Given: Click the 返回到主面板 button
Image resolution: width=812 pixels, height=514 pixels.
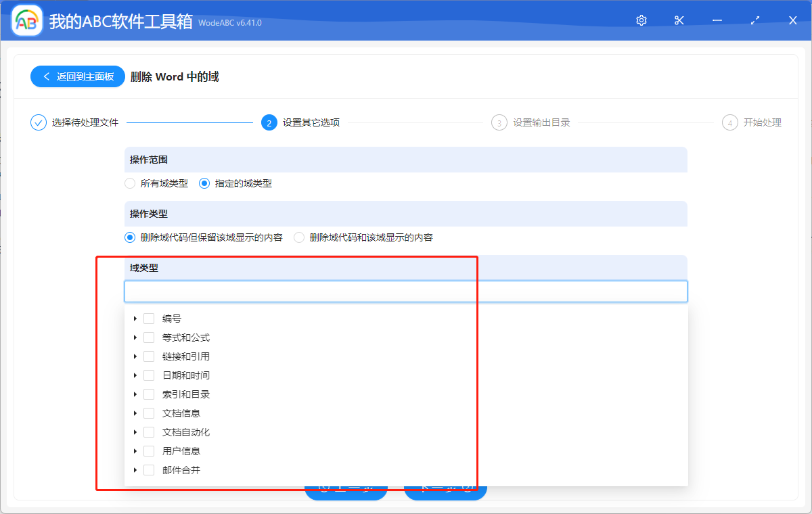Looking at the screenshot, I should coord(77,76).
